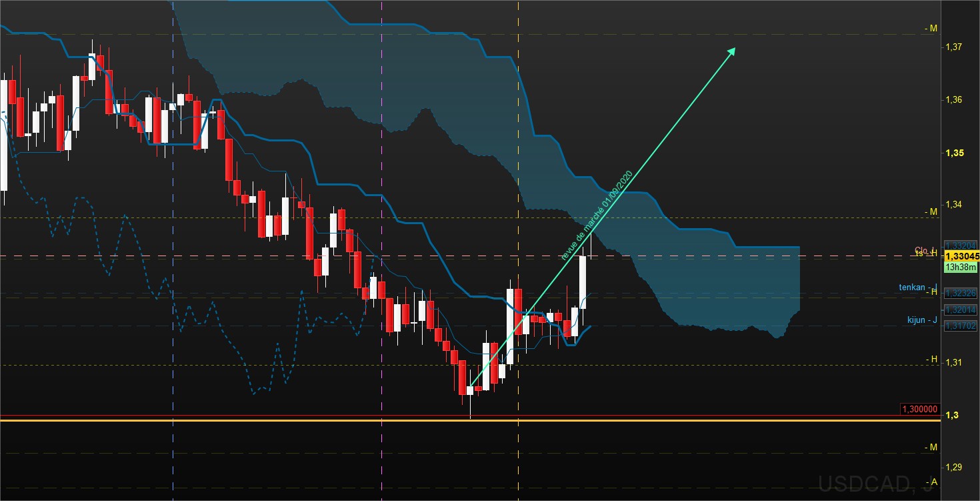Viewport: 980px width, 501px height.
Task: Click the 1,37 price axis label
Action: 953,47
